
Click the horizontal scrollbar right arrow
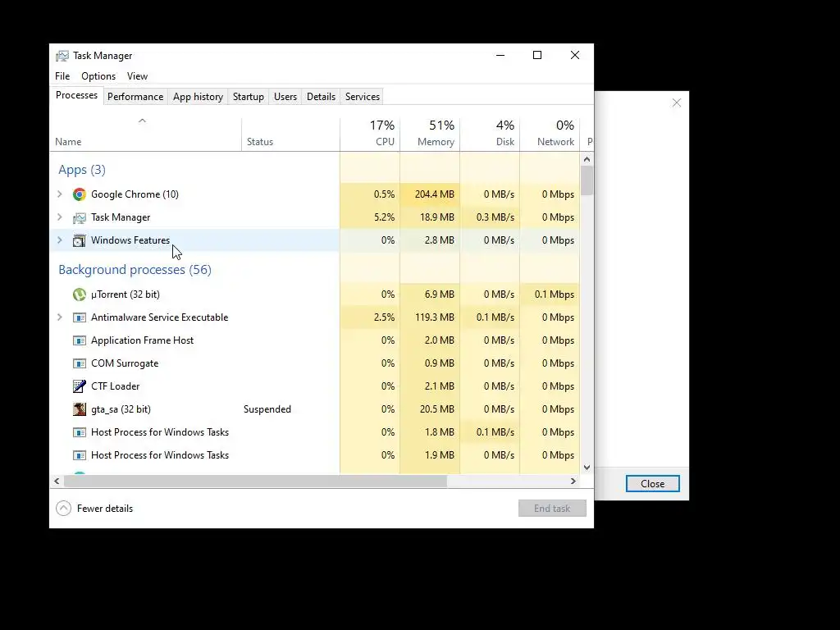tap(573, 481)
